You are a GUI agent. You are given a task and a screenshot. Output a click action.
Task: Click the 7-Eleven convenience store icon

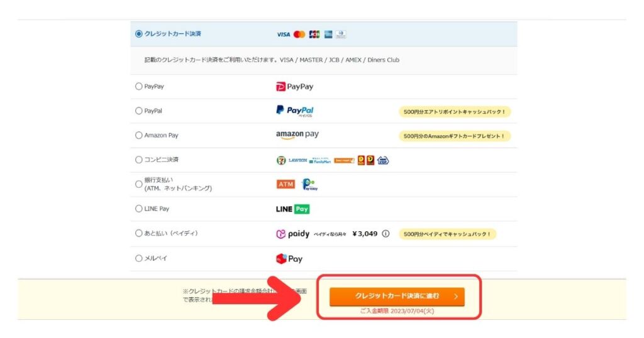tap(281, 160)
